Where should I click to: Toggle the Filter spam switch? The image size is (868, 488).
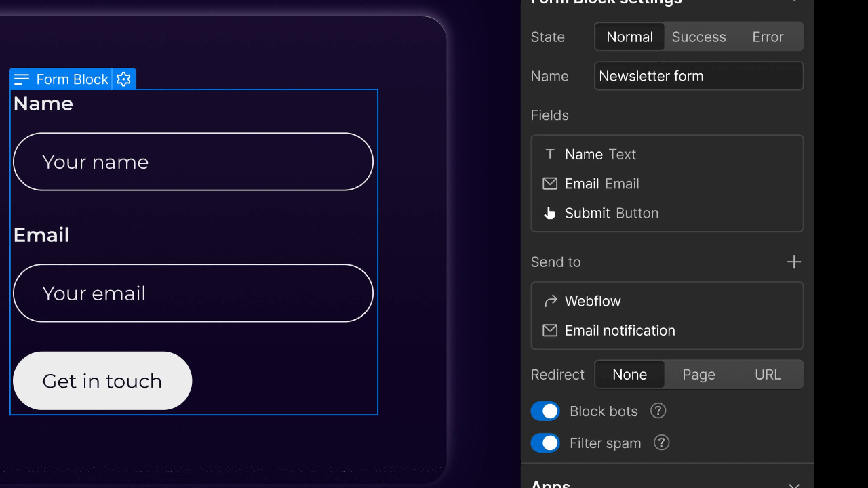(545, 443)
